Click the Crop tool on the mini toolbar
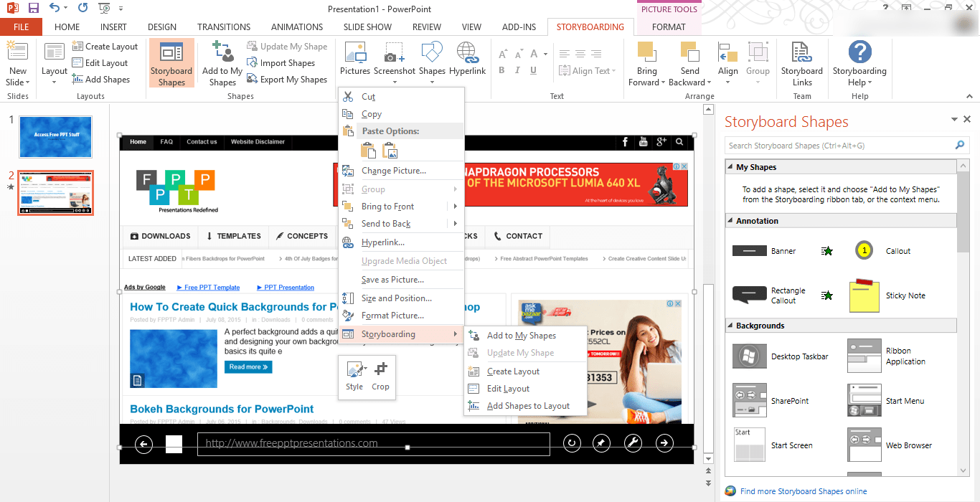This screenshot has width=980, height=502. pos(380,376)
